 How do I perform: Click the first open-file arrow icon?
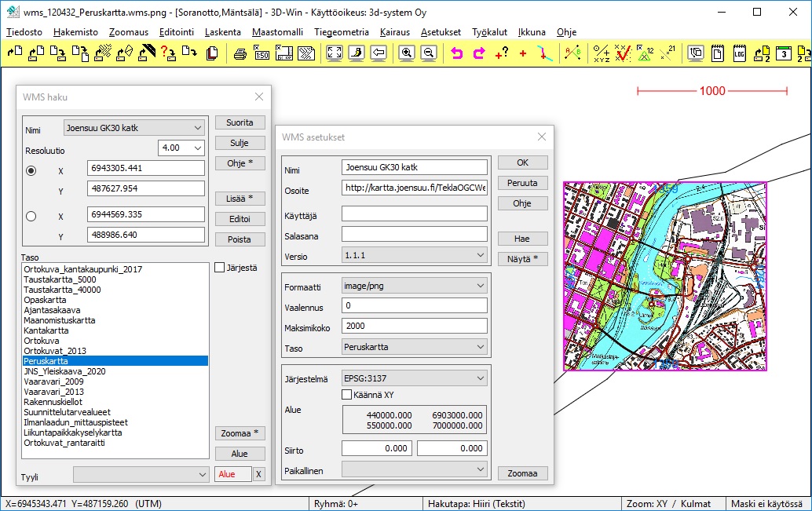(15, 53)
